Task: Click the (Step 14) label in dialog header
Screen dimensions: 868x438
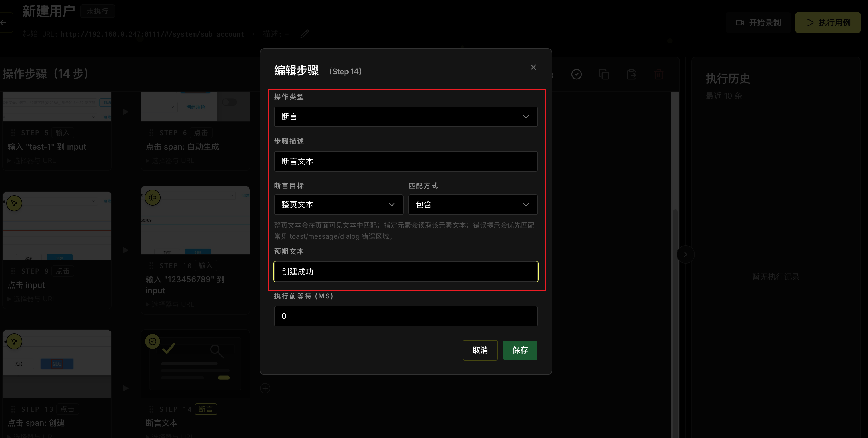Action: (345, 71)
